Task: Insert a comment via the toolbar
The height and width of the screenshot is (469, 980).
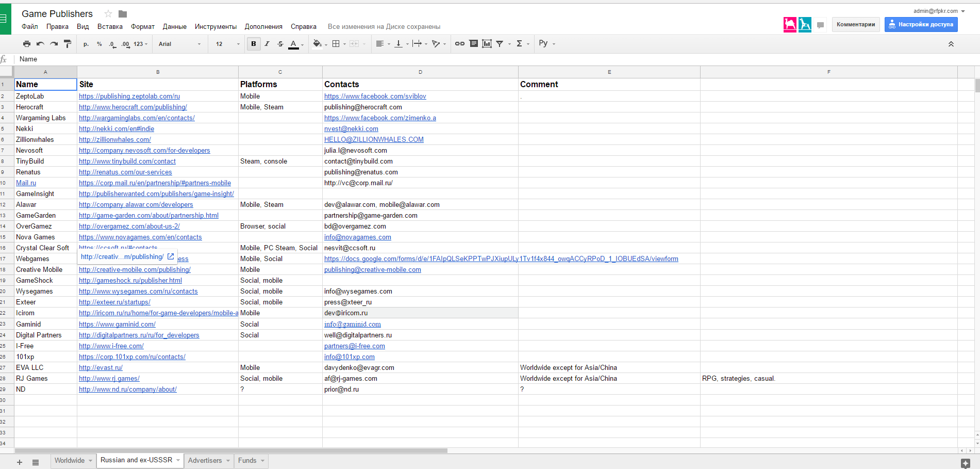Action: click(474, 44)
